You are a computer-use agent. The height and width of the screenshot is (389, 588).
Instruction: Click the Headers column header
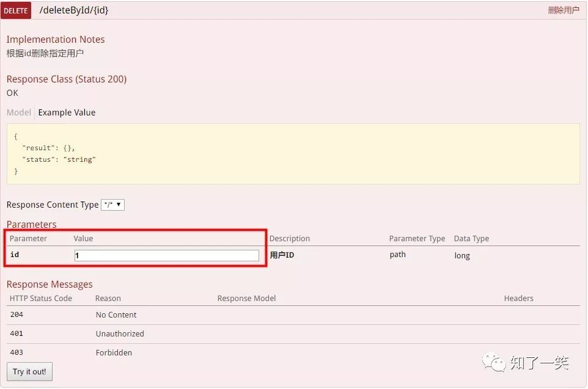[518, 298]
